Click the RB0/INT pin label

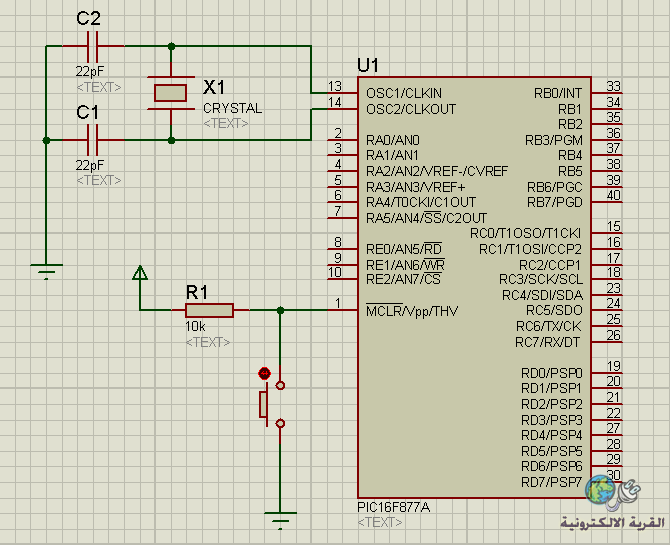(x=558, y=93)
